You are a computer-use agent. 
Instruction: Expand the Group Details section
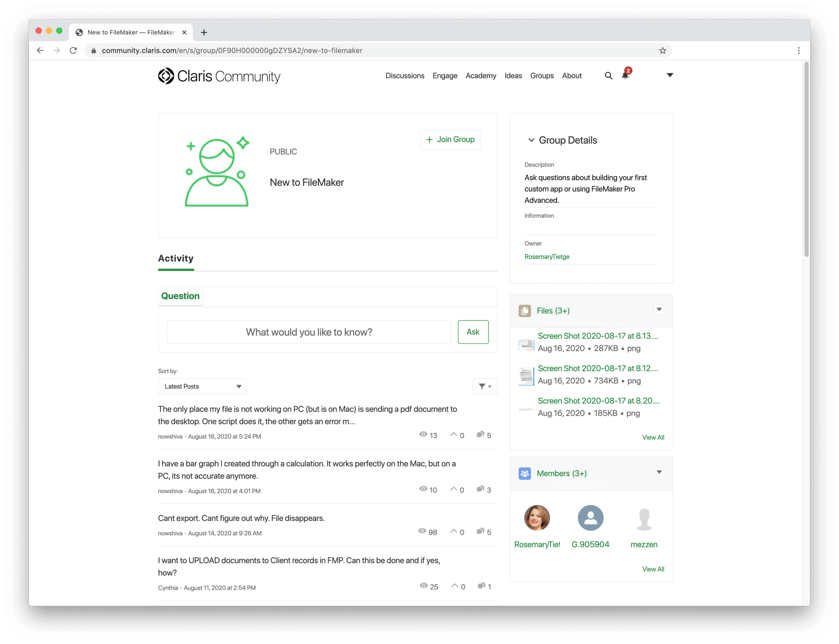[532, 140]
